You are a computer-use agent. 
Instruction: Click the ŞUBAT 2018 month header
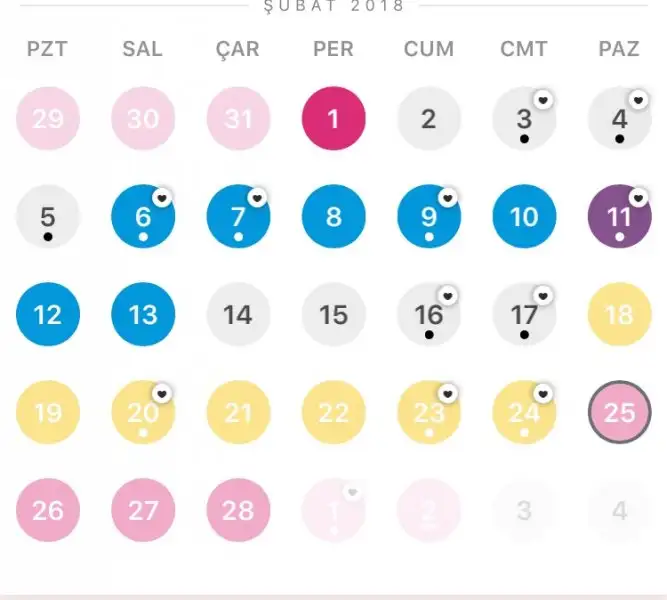(333, 6)
